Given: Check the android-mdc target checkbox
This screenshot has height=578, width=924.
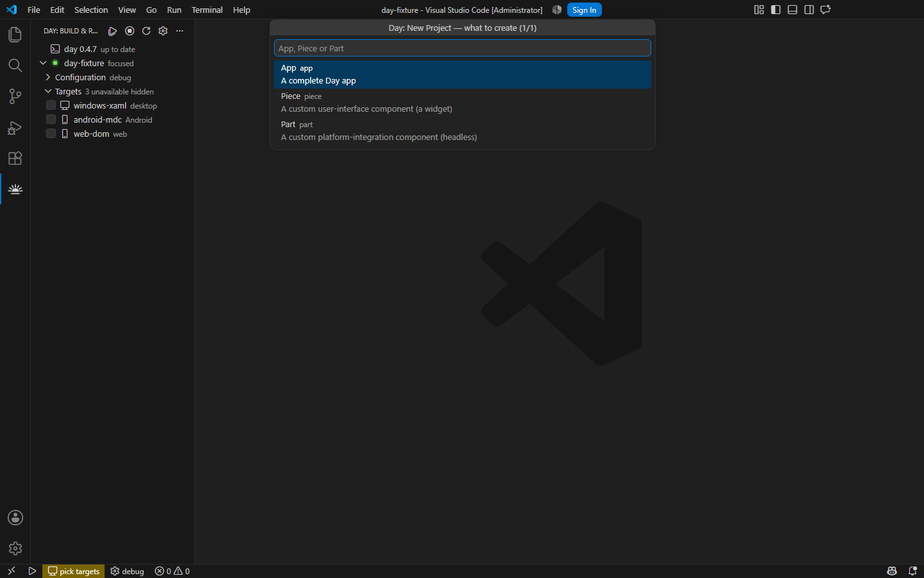Looking at the screenshot, I should 51,119.
